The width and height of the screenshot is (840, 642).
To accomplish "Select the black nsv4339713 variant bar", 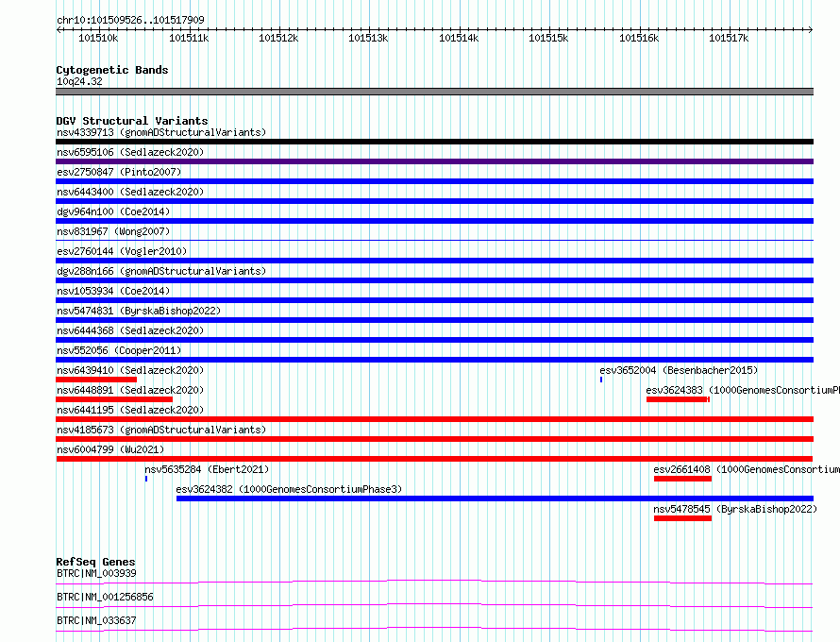I will click(434, 142).
